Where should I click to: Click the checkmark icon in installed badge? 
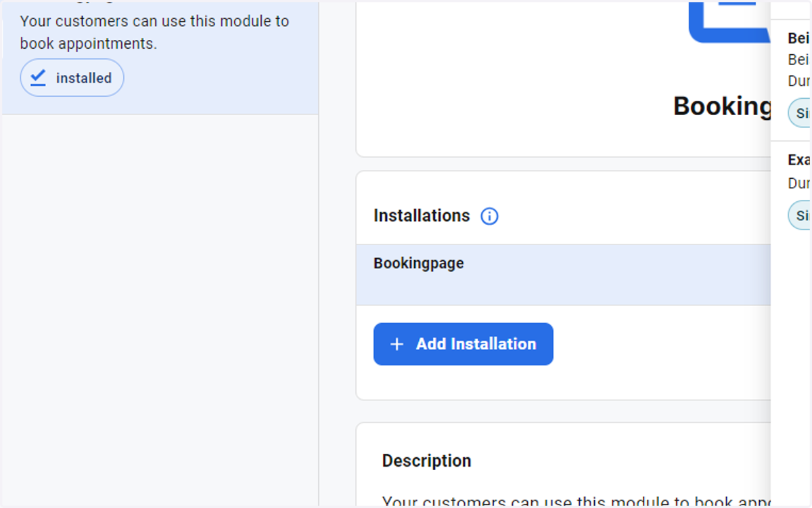[38, 78]
